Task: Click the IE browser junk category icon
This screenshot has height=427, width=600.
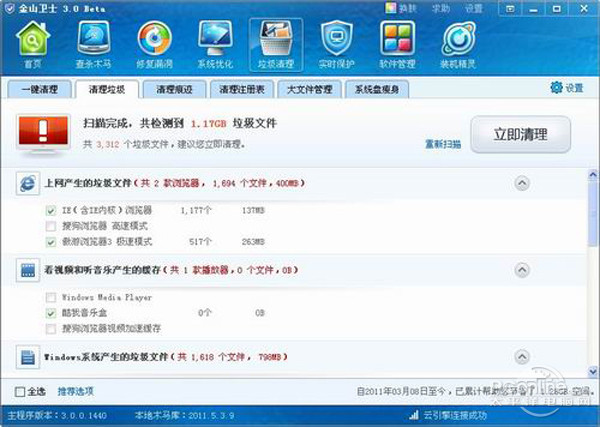Action: coord(28,184)
